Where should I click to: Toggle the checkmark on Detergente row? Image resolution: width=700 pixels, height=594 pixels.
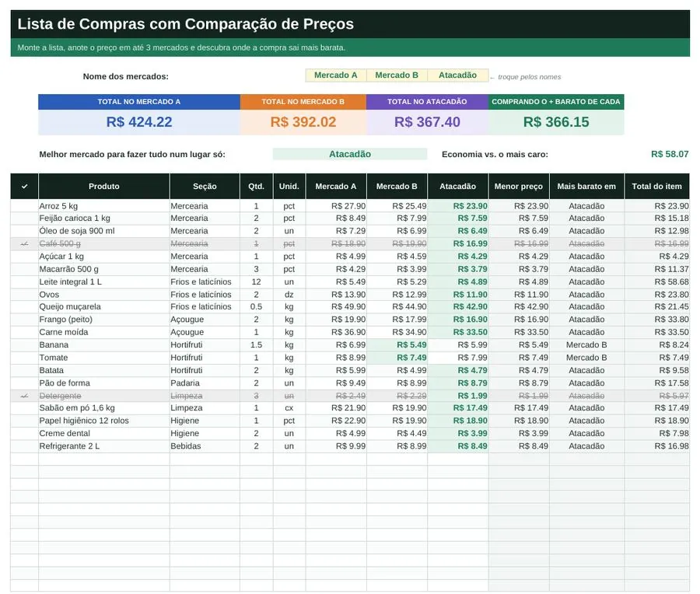point(25,396)
